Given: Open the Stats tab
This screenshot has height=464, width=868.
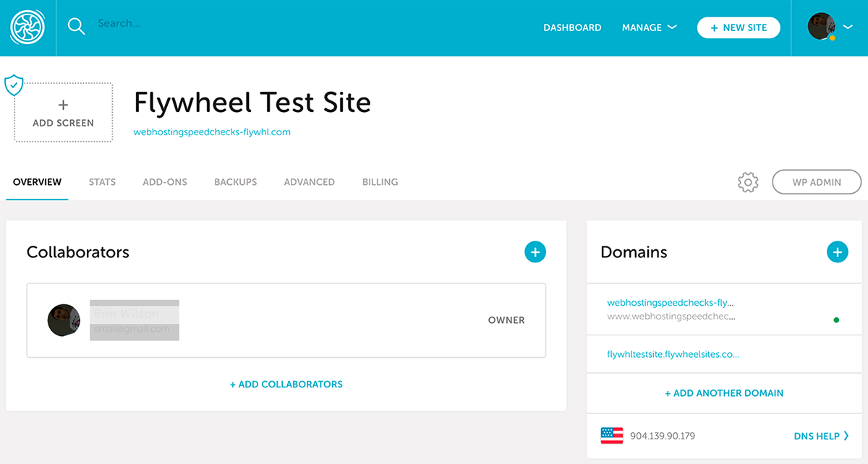Looking at the screenshot, I should point(101,181).
